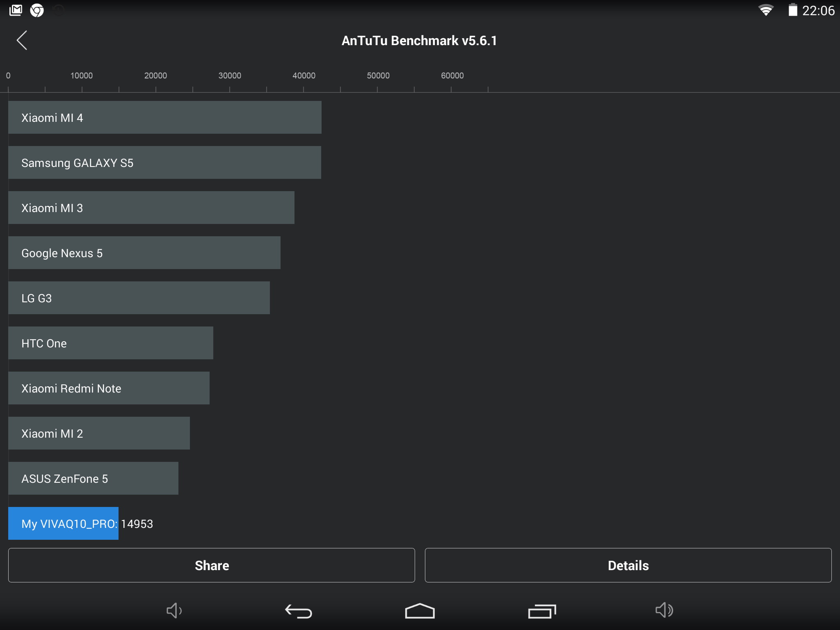This screenshot has height=630, width=840.
Task: Tap the battery status icon
Action: click(792, 10)
